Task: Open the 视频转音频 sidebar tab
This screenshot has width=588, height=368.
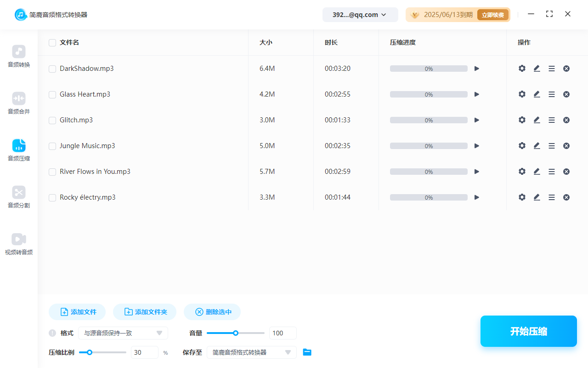Action: click(x=19, y=244)
